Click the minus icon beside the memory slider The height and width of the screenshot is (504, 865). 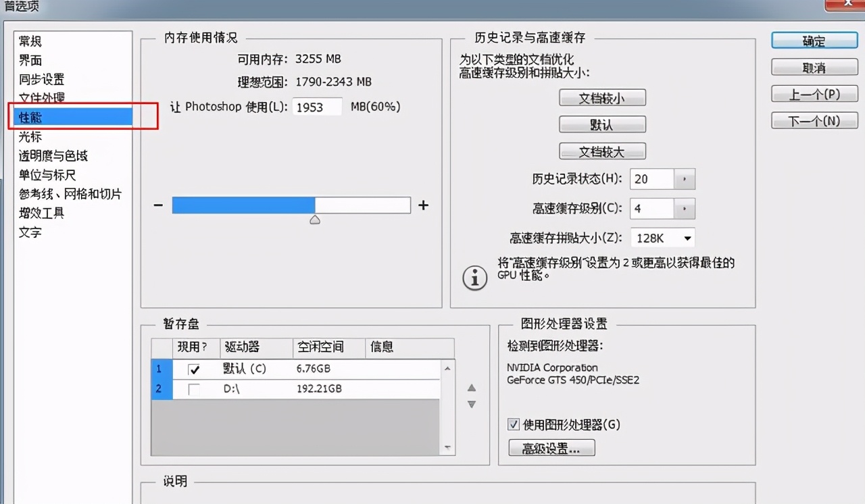[159, 205]
